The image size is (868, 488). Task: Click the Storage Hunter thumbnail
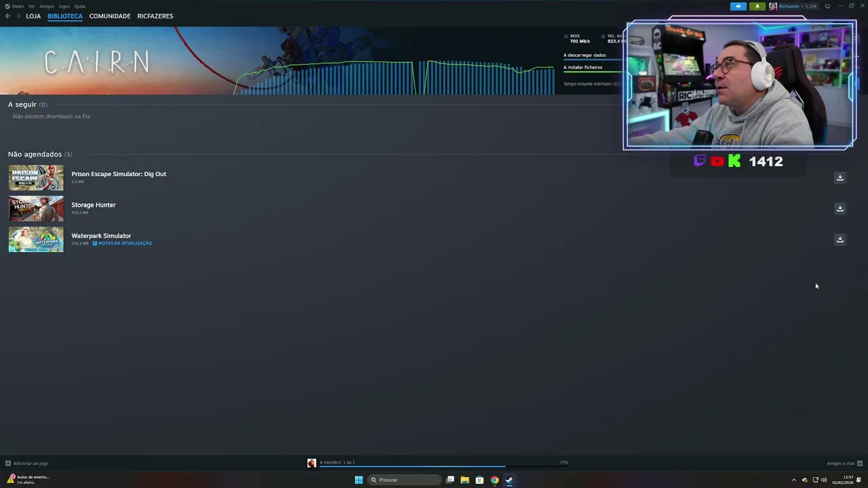pyautogui.click(x=36, y=209)
